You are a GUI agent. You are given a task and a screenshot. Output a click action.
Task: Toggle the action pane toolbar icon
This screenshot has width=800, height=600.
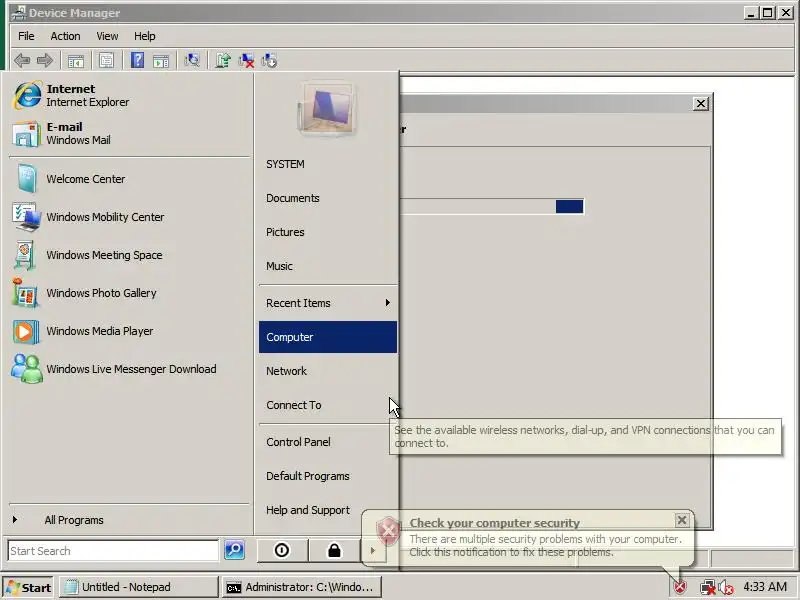click(x=161, y=61)
